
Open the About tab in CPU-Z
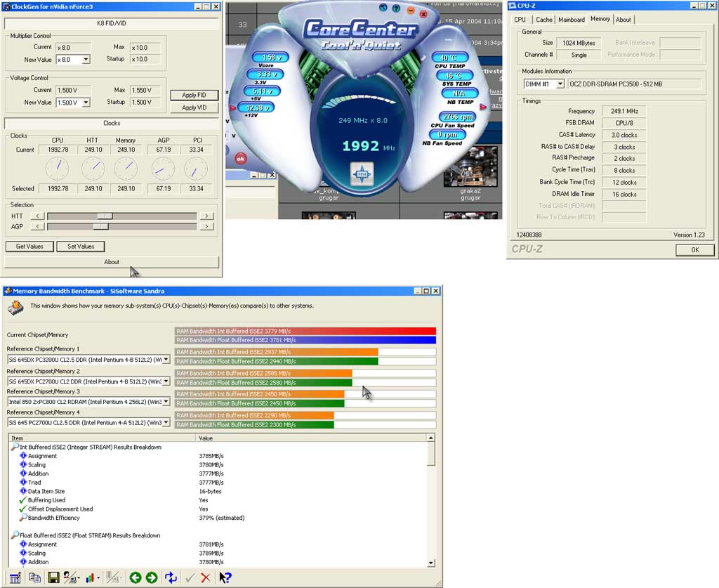(x=624, y=20)
